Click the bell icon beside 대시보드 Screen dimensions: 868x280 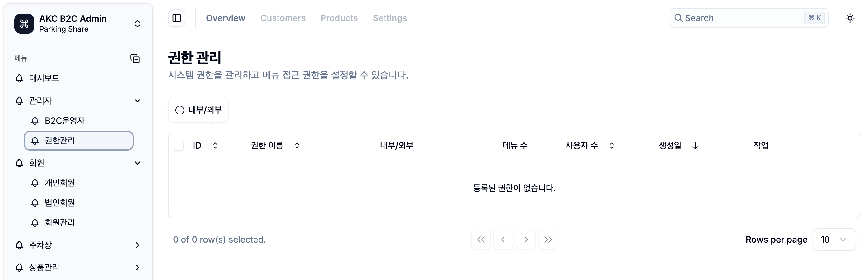pos(19,78)
